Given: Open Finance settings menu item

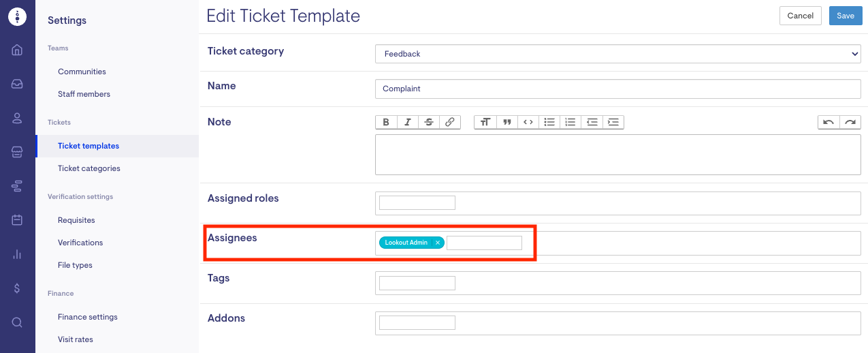Looking at the screenshot, I should click(x=88, y=317).
